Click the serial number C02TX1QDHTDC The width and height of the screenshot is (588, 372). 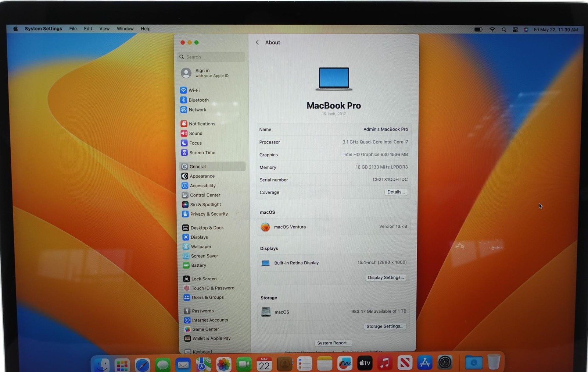click(x=390, y=180)
